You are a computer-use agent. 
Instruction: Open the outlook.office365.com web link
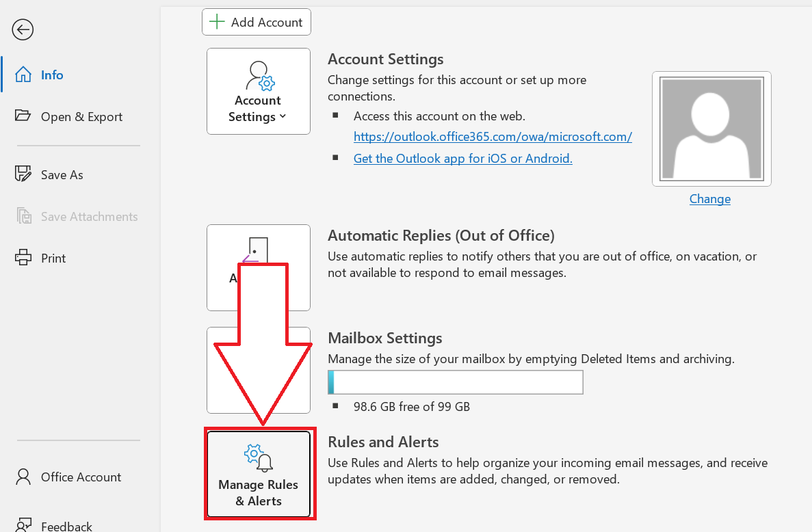493,136
